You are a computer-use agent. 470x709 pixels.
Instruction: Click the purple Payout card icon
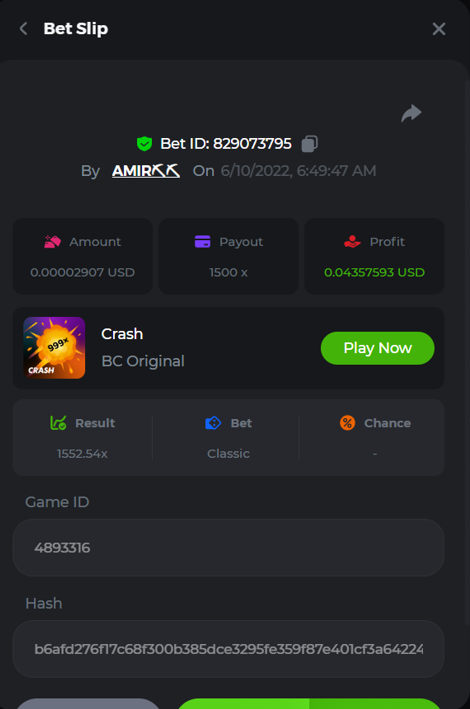coord(203,241)
